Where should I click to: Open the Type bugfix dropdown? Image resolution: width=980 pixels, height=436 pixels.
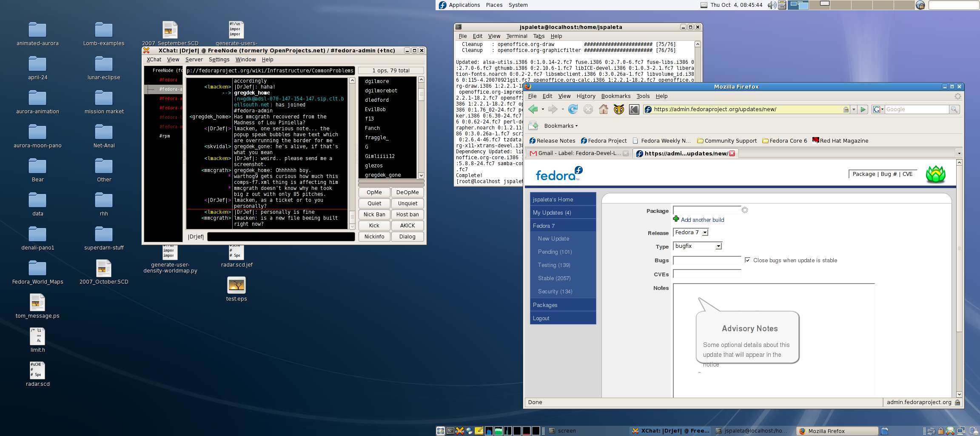click(x=698, y=246)
